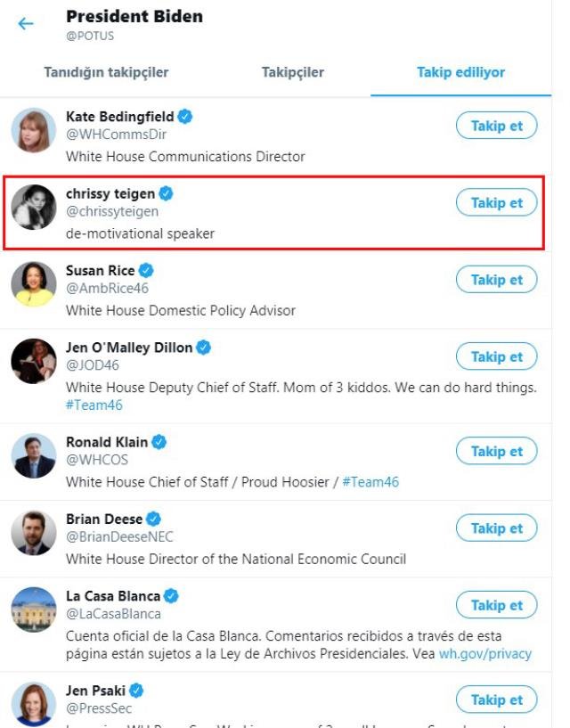The height and width of the screenshot is (728, 570).
Task: Switch to the Takipçiler tab
Action: (293, 72)
